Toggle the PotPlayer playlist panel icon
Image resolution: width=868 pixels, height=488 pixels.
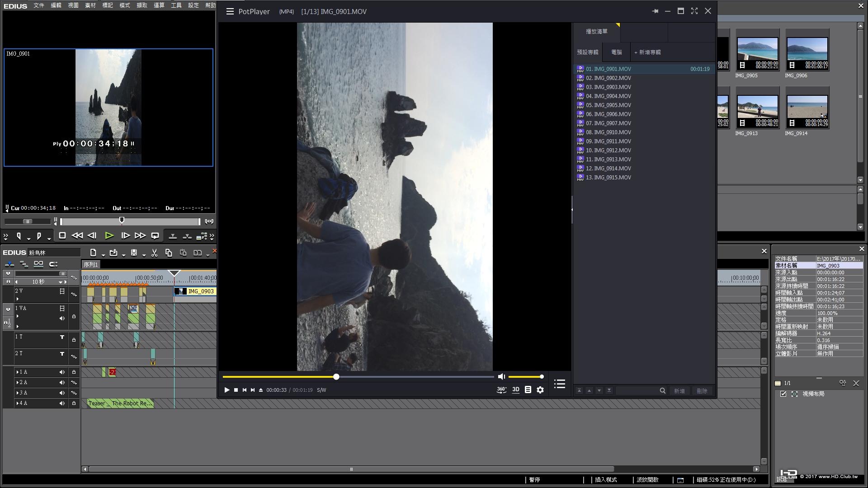click(x=560, y=384)
